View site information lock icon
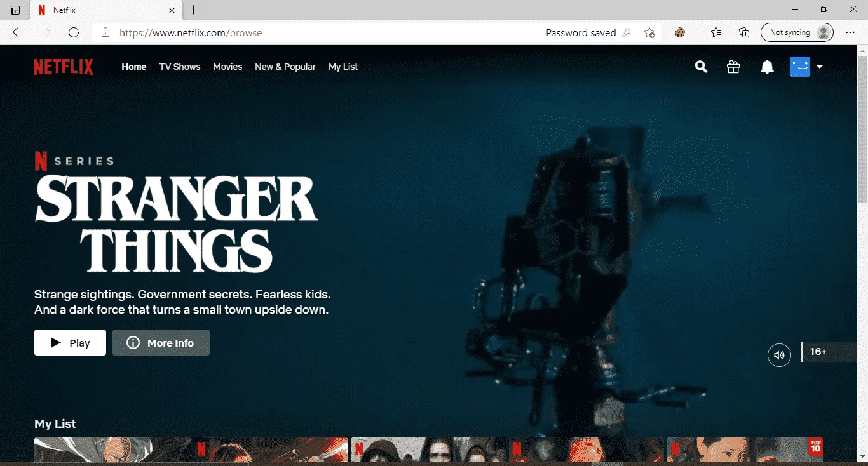868x466 pixels. point(105,32)
